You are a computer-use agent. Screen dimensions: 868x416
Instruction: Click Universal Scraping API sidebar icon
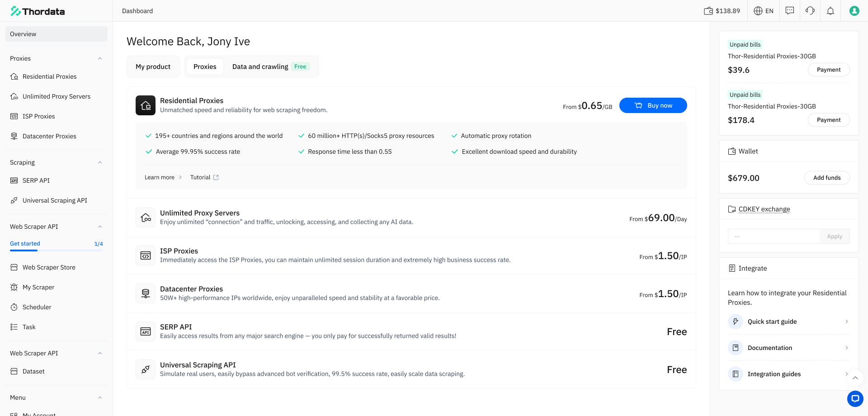(14, 200)
